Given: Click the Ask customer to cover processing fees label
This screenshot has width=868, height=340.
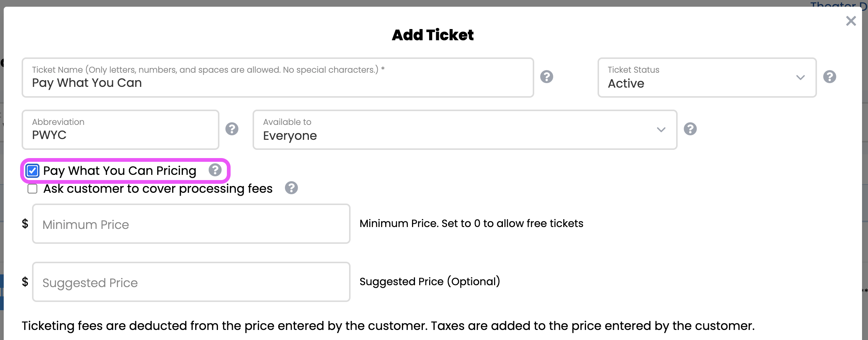Looking at the screenshot, I should pos(158,189).
